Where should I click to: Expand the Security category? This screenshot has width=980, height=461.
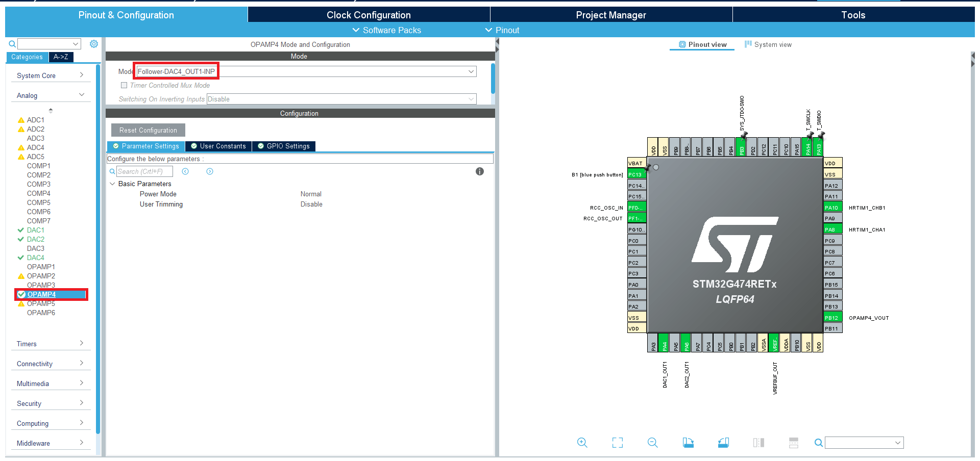51,403
